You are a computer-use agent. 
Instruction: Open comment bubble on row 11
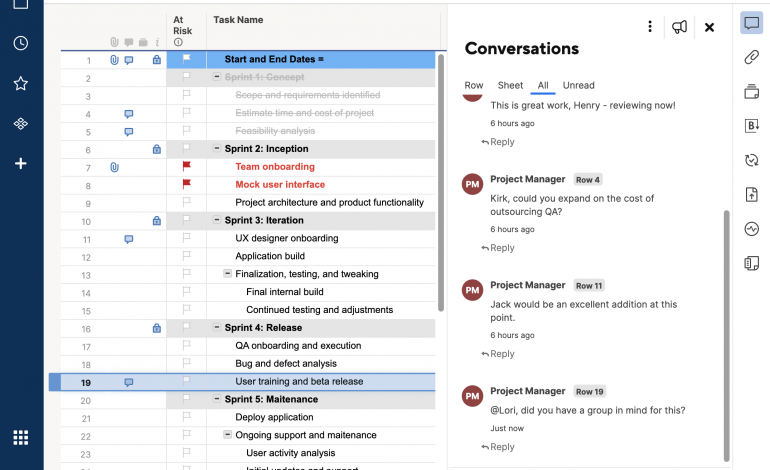click(x=129, y=239)
